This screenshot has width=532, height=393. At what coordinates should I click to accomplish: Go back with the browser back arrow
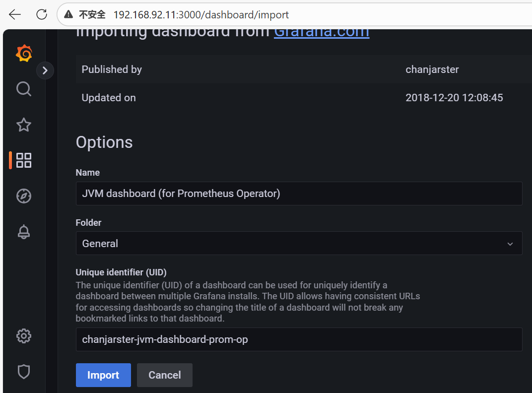pos(15,14)
